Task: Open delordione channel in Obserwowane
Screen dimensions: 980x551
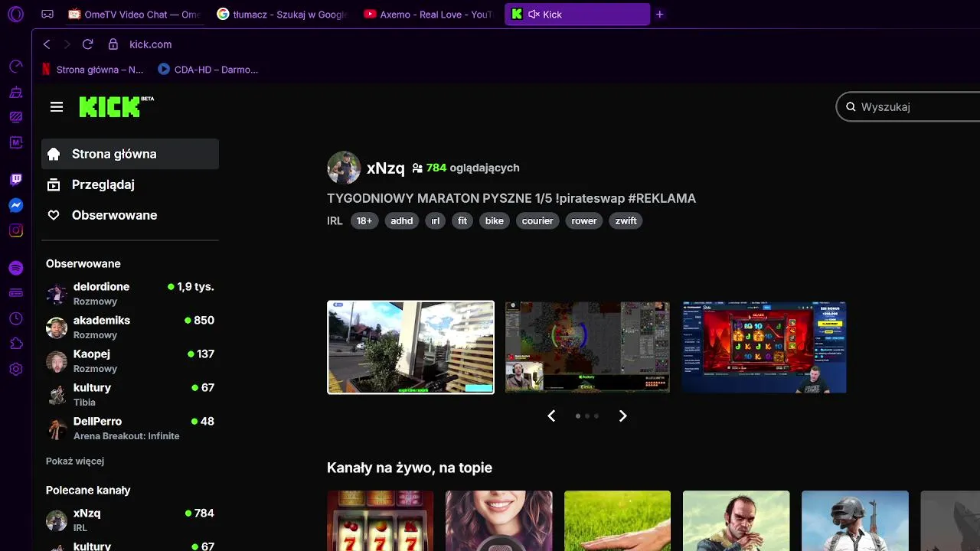Action: (x=130, y=294)
